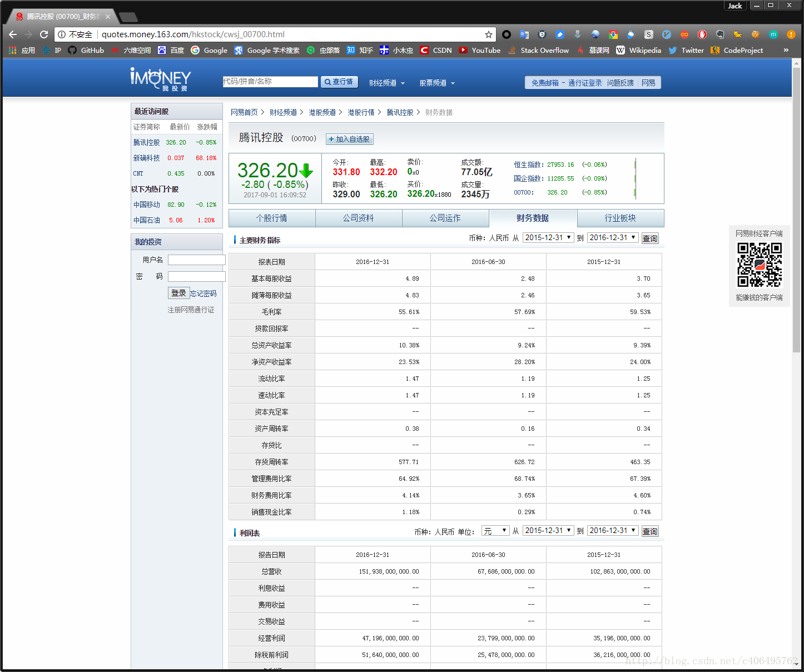Screen dimensions: 804x672
Task: Open 中国移动 in hot stocks list
Action: (146, 205)
